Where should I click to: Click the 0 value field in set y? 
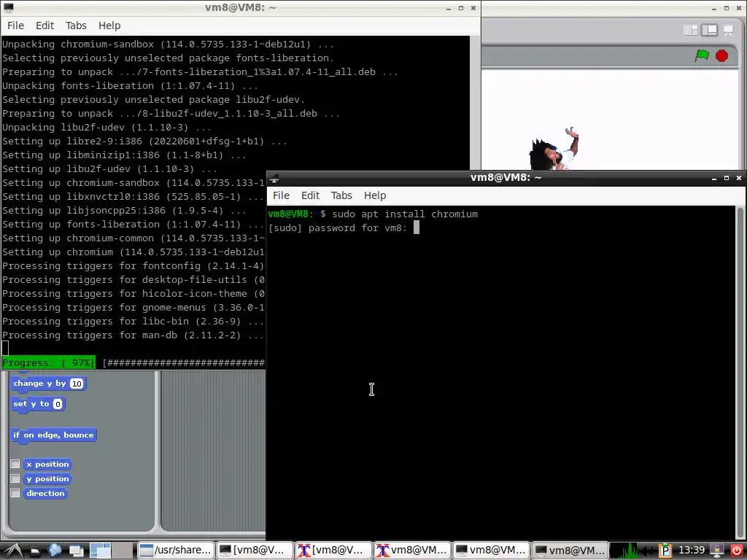click(x=58, y=404)
